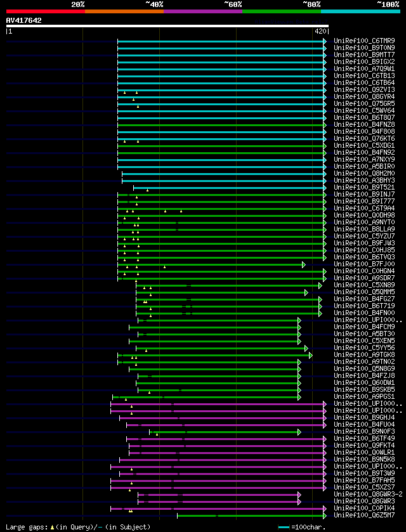Select the UniRef100_Q8H2M0 label
Screen dimensions: 406x532
click(x=364, y=173)
